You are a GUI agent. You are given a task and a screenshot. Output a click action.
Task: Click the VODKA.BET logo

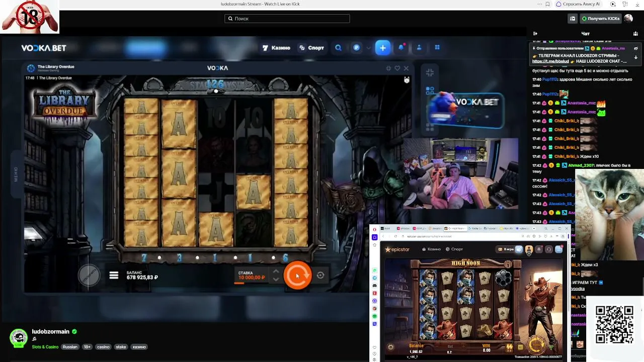pos(44,48)
